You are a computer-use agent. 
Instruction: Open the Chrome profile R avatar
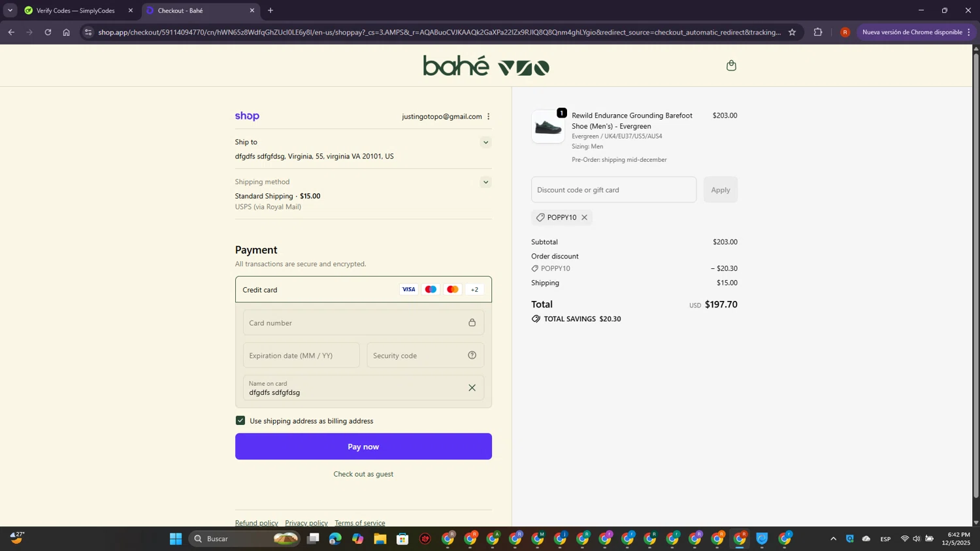click(x=845, y=32)
